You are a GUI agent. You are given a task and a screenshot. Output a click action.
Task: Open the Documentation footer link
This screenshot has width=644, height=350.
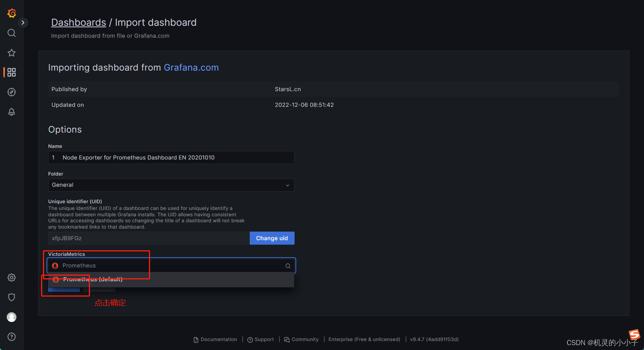215,340
